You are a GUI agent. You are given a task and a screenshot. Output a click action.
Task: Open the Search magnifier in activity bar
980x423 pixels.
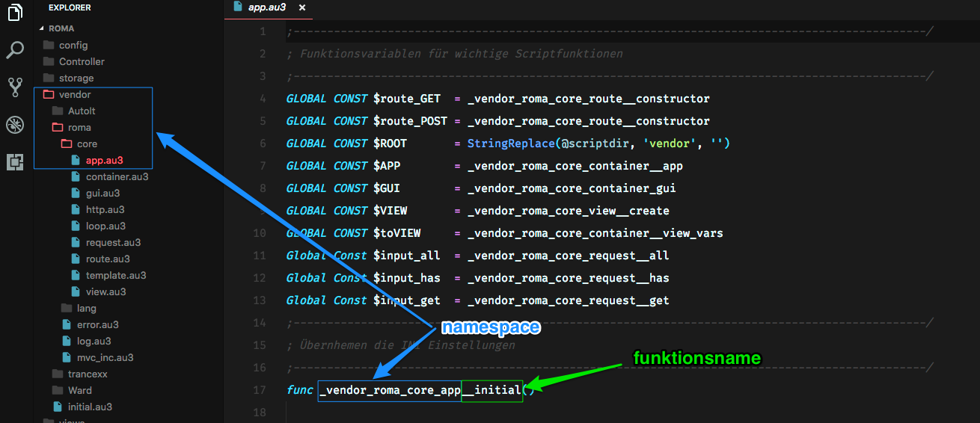pos(15,51)
